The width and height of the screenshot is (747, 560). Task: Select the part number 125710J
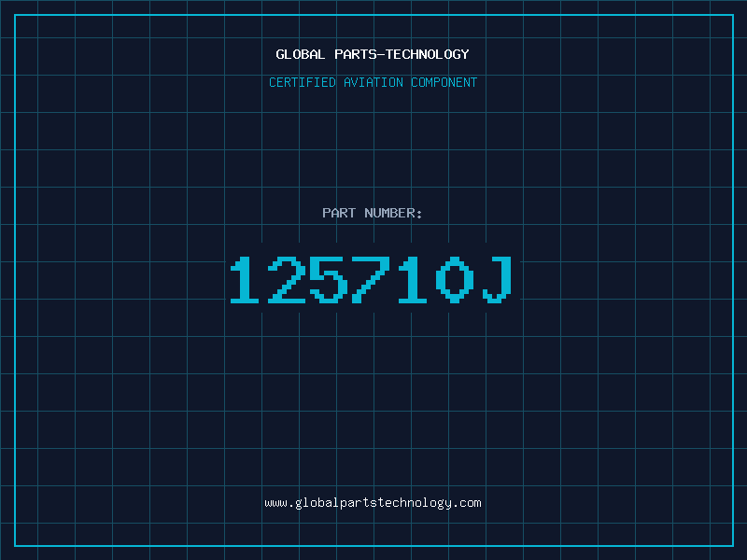tap(371, 280)
